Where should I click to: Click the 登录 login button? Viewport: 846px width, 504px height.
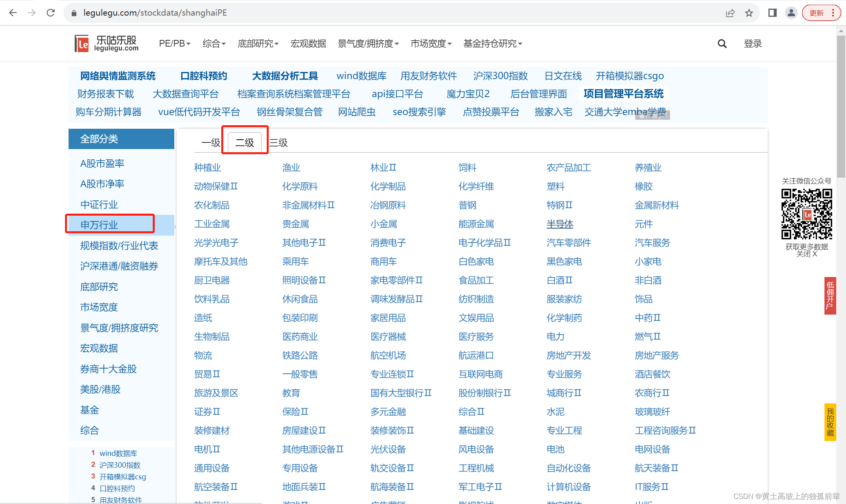tap(752, 44)
